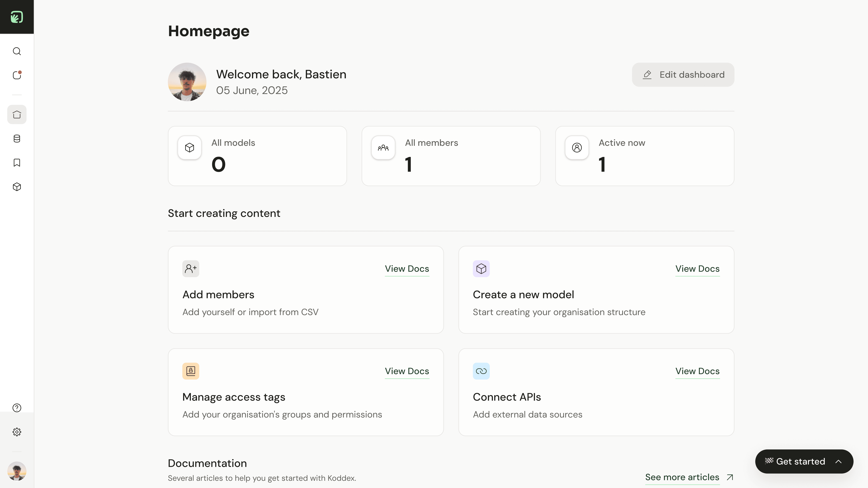Open the All models stat card

[257, 156]
